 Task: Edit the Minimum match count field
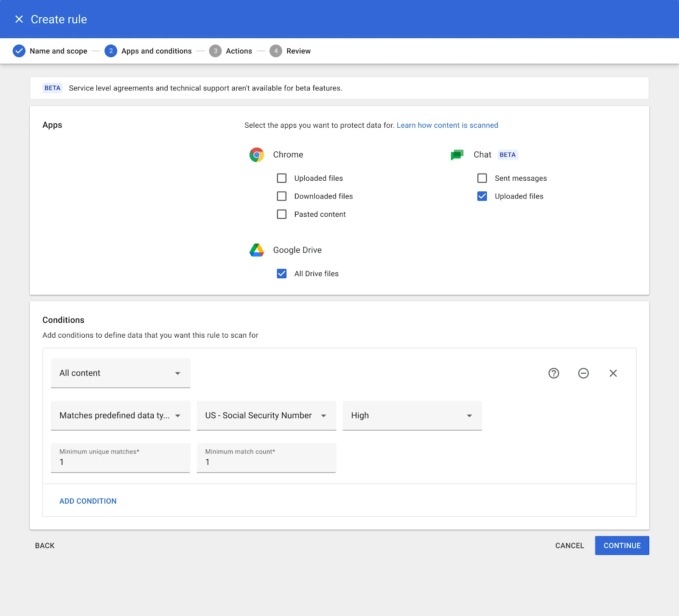tap(266, 462)
